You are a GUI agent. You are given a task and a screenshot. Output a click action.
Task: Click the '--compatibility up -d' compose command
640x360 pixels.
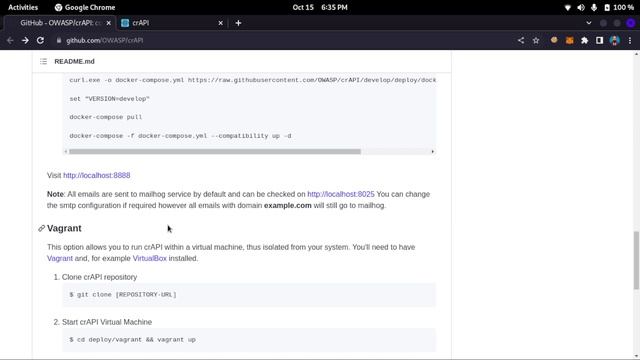[x=180, y=136]
